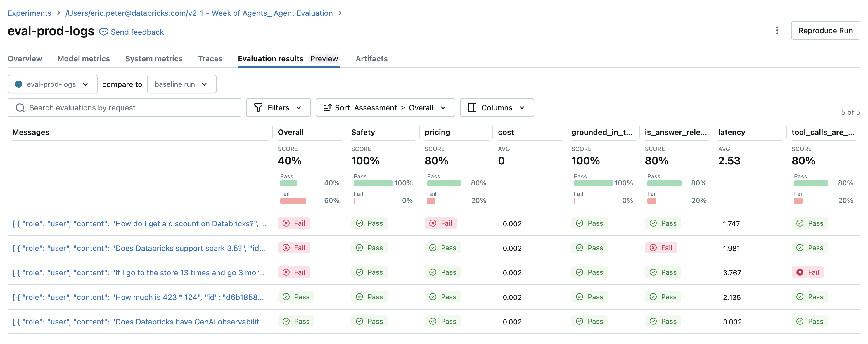Click Safety Pass badge for GenAI observability row
The height and width of the screenshot is (344, 868).
[x=369, y=322]
